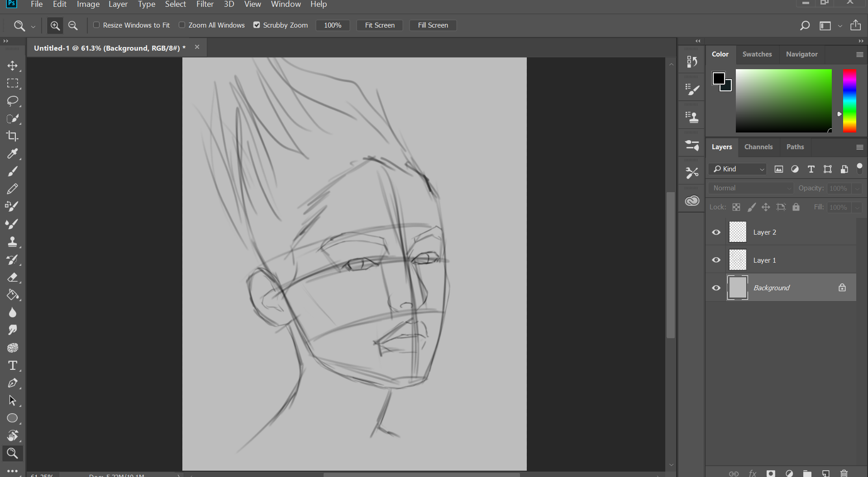
Task: Select the Eraser tool
Action: pos(12,277)
